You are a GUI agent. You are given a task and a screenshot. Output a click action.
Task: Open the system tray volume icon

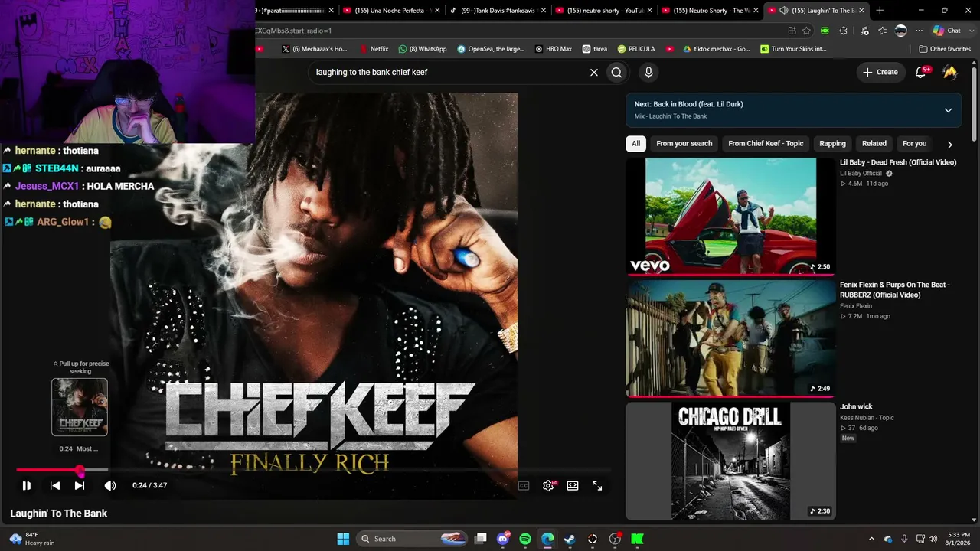click(933, 539)
